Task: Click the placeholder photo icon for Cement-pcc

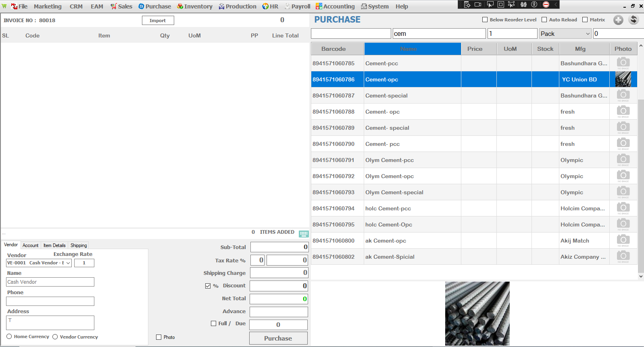Action: pos(623,63)
